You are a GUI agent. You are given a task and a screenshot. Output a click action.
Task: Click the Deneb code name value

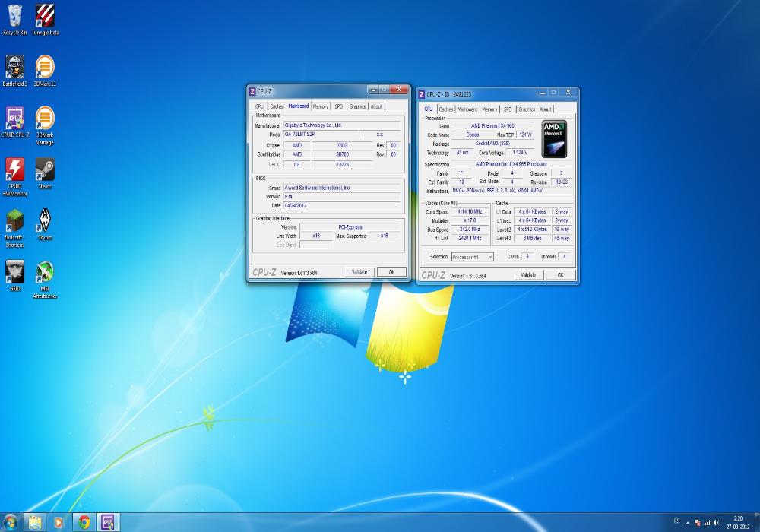(x=473, y=135)
